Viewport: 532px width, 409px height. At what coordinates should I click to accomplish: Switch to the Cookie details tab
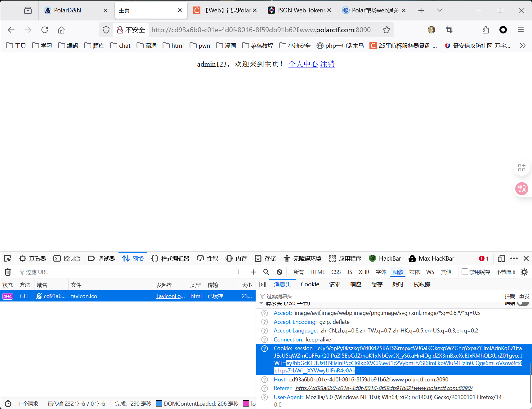(310, 284)
